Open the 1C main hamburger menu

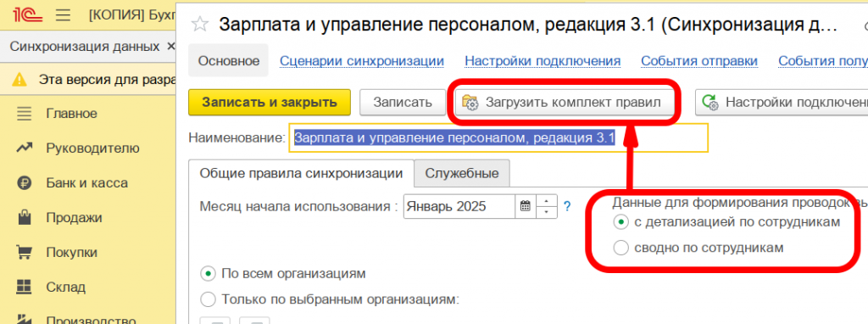(63, 15)
